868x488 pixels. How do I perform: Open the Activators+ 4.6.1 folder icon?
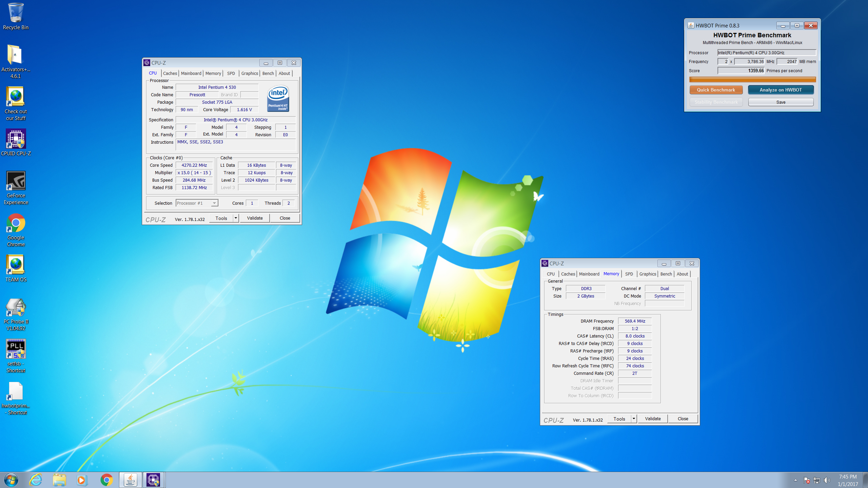click(x=16, y=62)
